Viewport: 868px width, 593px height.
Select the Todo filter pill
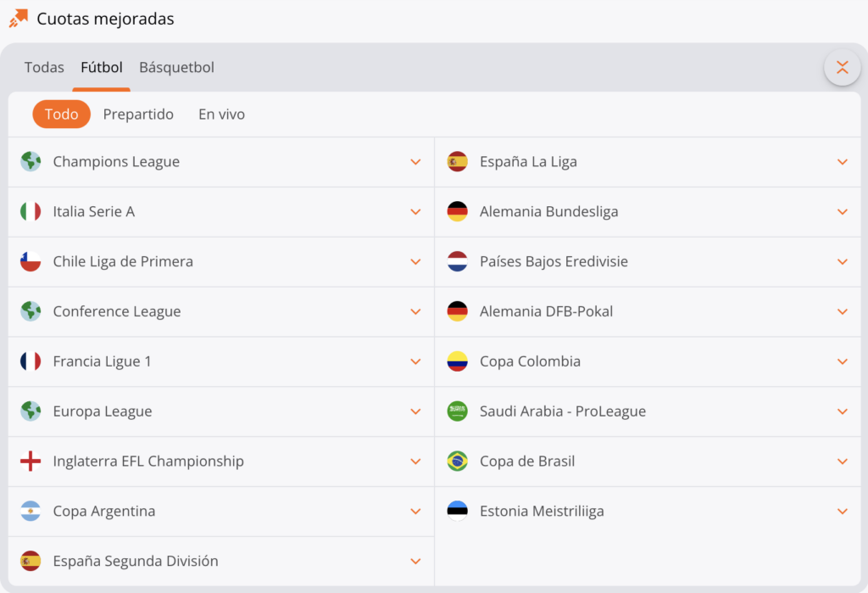coord(61,115)
